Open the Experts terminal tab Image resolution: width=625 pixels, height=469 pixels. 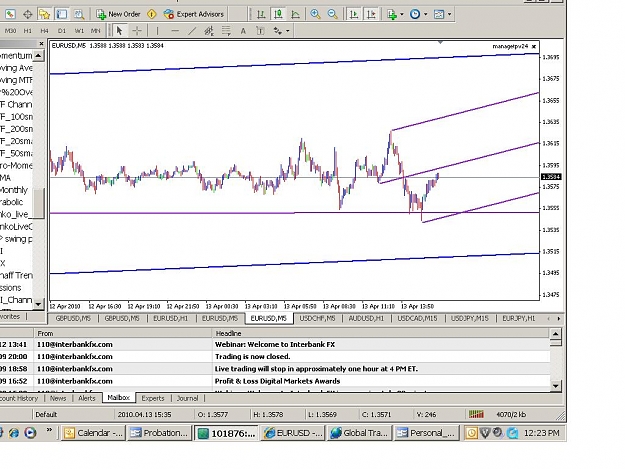pyautogui.click(x=153, y=398)
